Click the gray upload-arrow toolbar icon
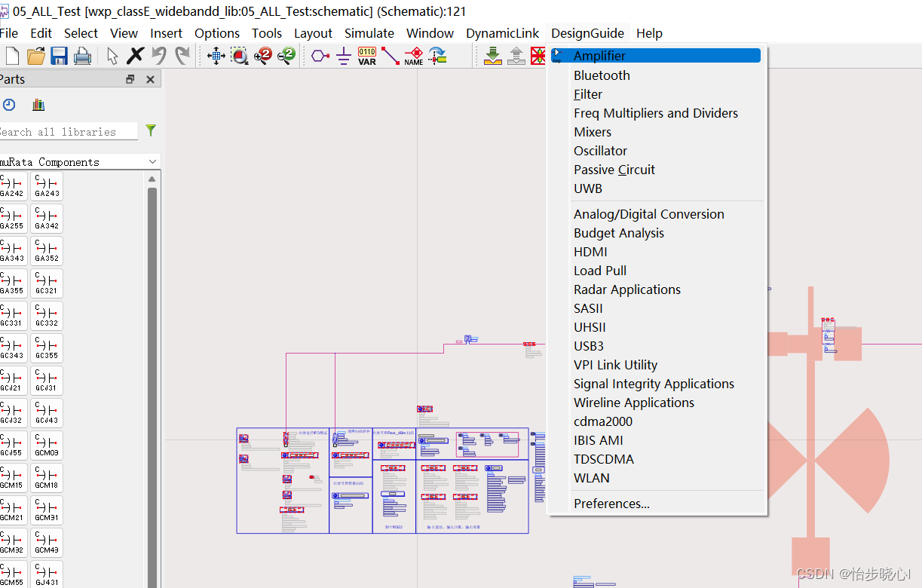The image size is (922, 588). pos(516,56)
